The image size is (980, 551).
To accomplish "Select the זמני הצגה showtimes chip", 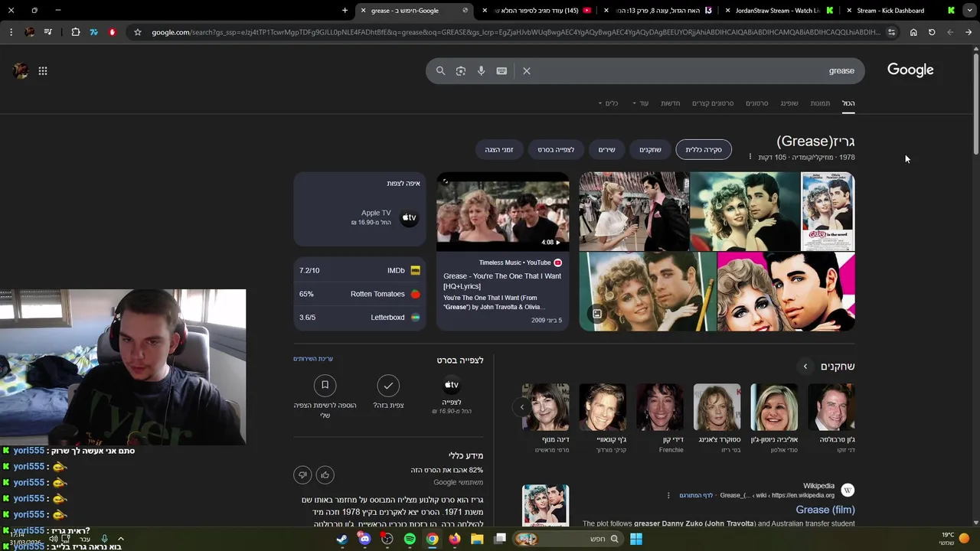I will 499,149.
